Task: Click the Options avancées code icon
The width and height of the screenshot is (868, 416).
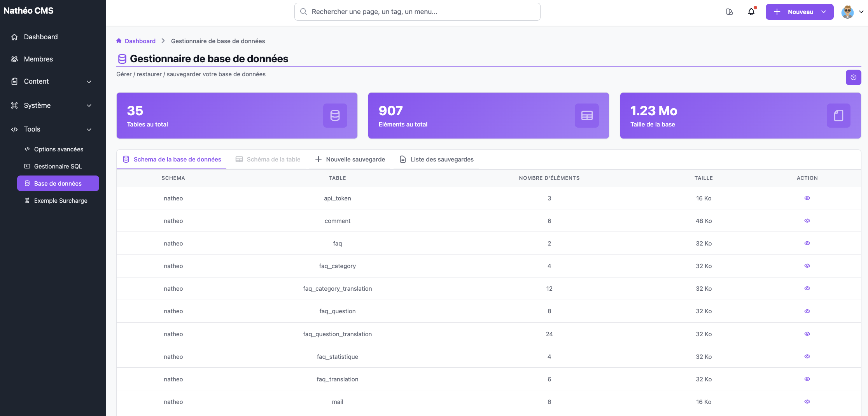Action: 27,149
